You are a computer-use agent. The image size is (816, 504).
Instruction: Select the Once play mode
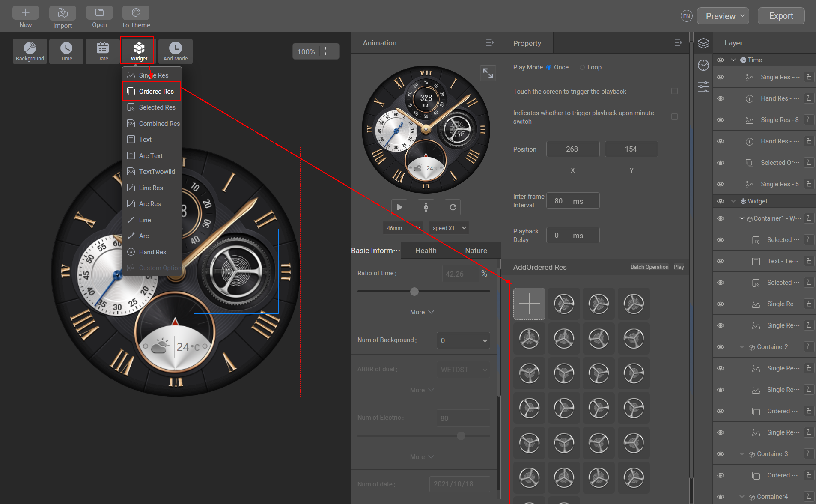coord(549,67)
